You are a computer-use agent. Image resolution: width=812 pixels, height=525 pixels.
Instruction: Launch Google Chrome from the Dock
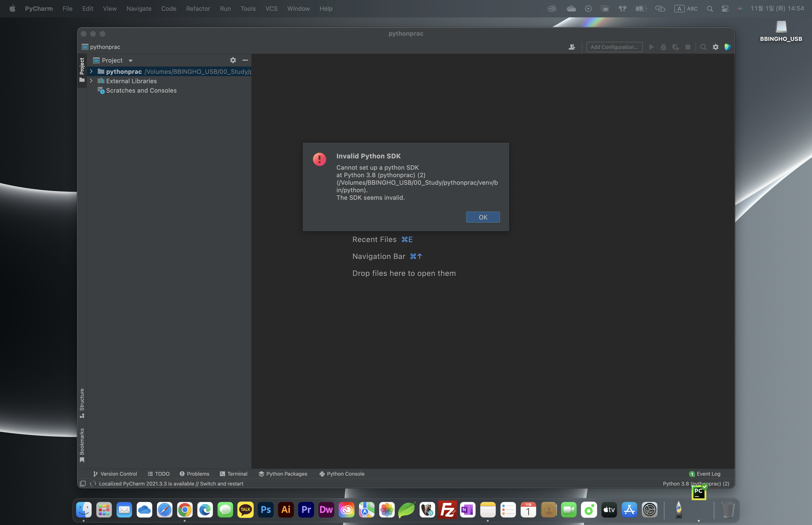click(185, 510)
